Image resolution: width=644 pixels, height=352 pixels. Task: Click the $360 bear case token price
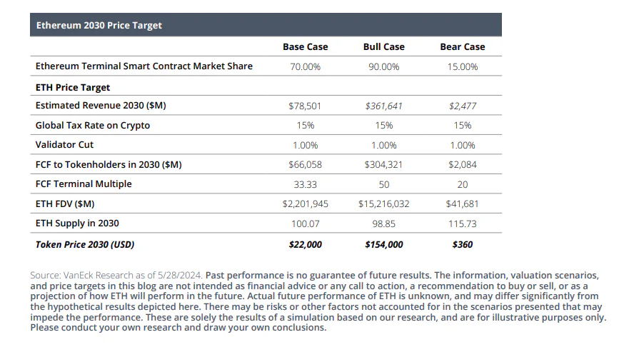click(462, 244)
